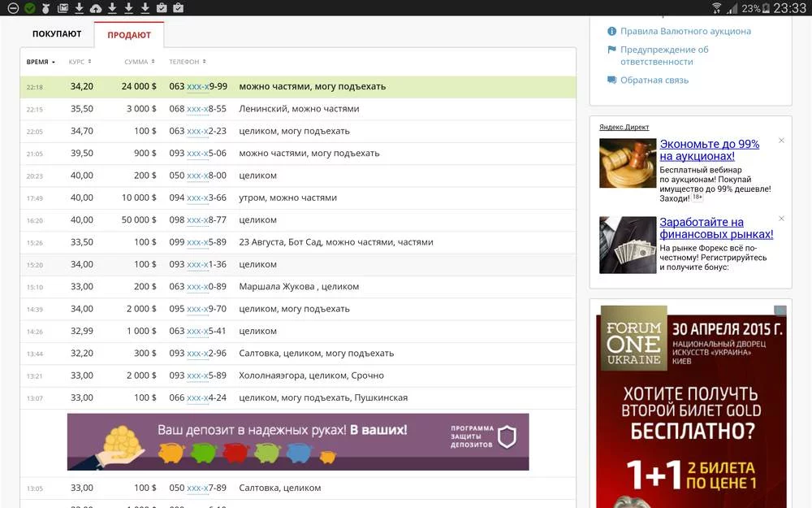Open the Gmail notification icon
This screenshot has width=812, height=508.
coord(63,8)
